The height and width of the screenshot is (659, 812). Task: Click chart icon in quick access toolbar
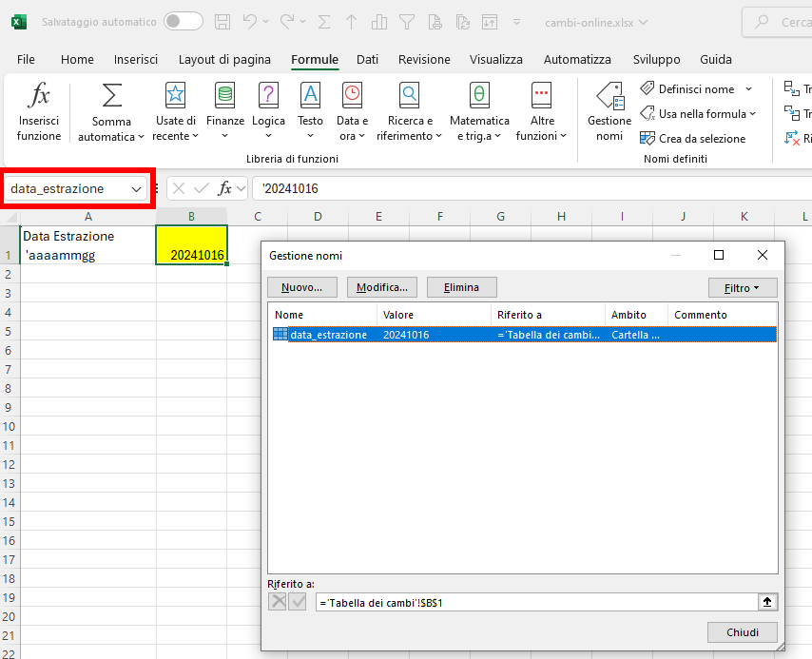coord(379,22)
